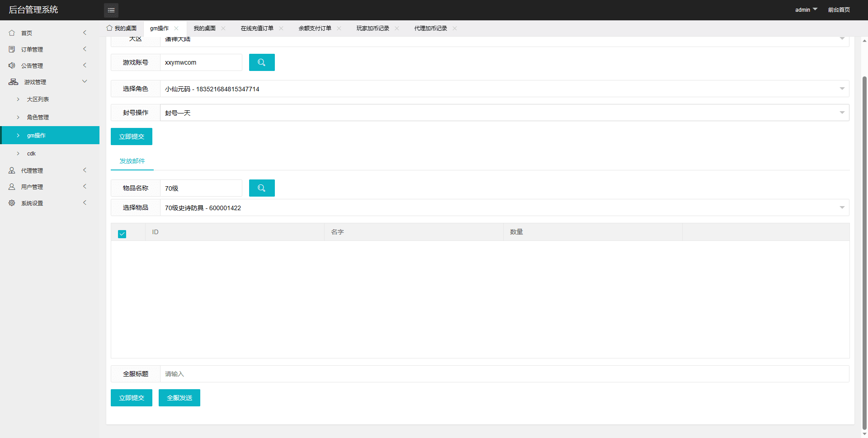Click the 全服发送 button
This screenshot has height=438, width=868.
click(179, 398)
